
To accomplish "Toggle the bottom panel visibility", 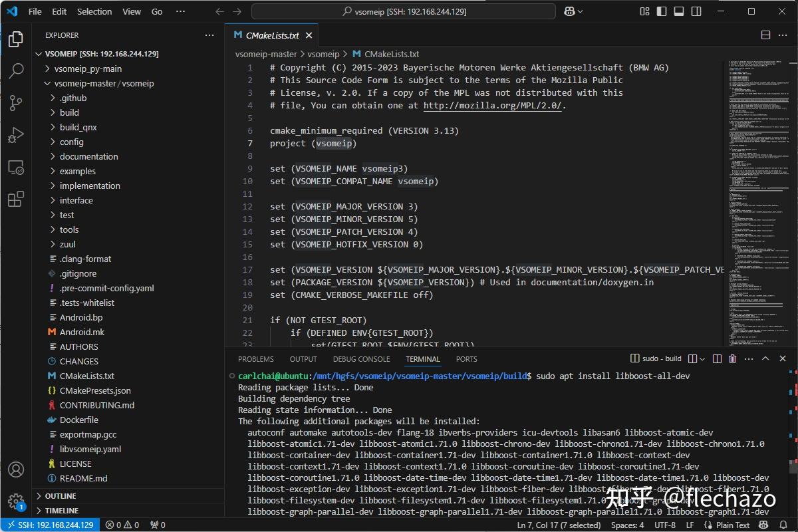I will pyautogui.click(x=678, y=11).
